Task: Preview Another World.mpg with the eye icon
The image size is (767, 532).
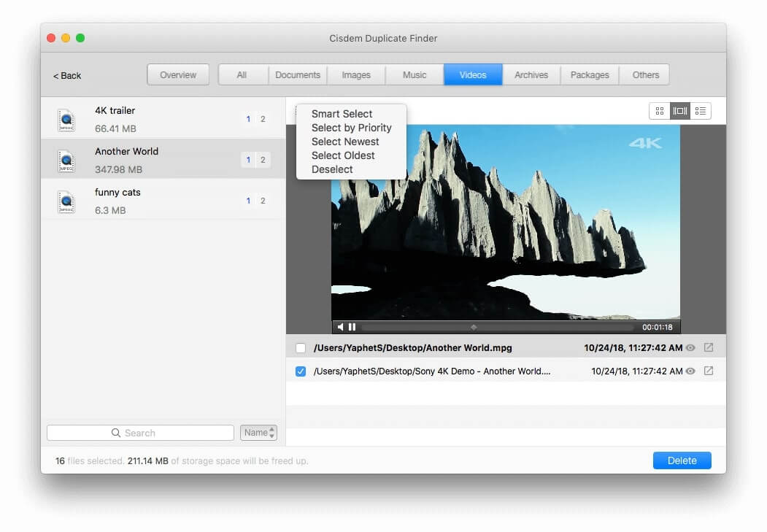Action: coord(690,348)
